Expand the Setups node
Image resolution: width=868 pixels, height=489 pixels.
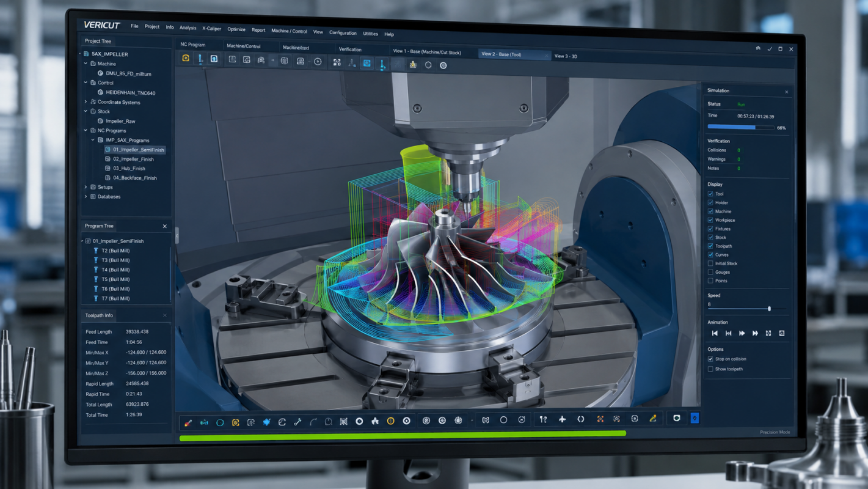click(x=86, y=187)
